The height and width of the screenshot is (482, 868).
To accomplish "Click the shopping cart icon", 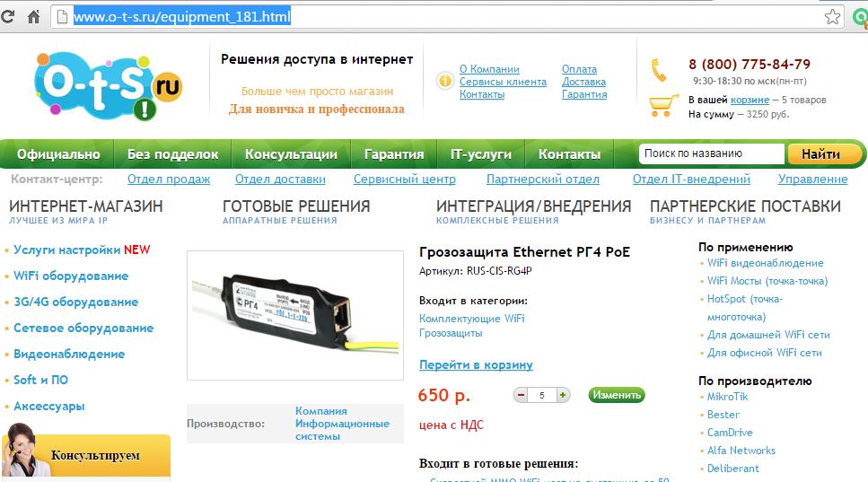I will point(662,106).
